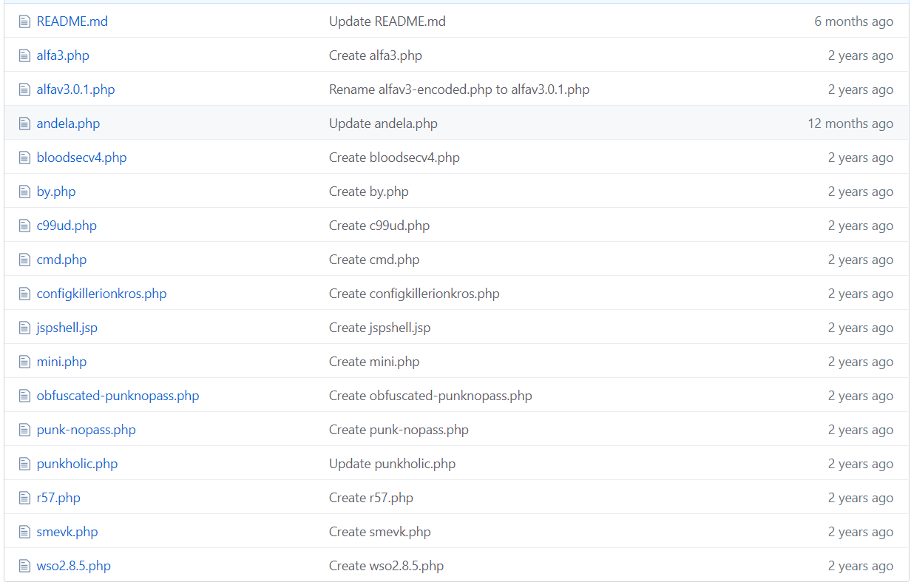This screenshot has width=911, height=588.
Task: Click the '12 months ago' timestamp
Action: pos(850,124)
